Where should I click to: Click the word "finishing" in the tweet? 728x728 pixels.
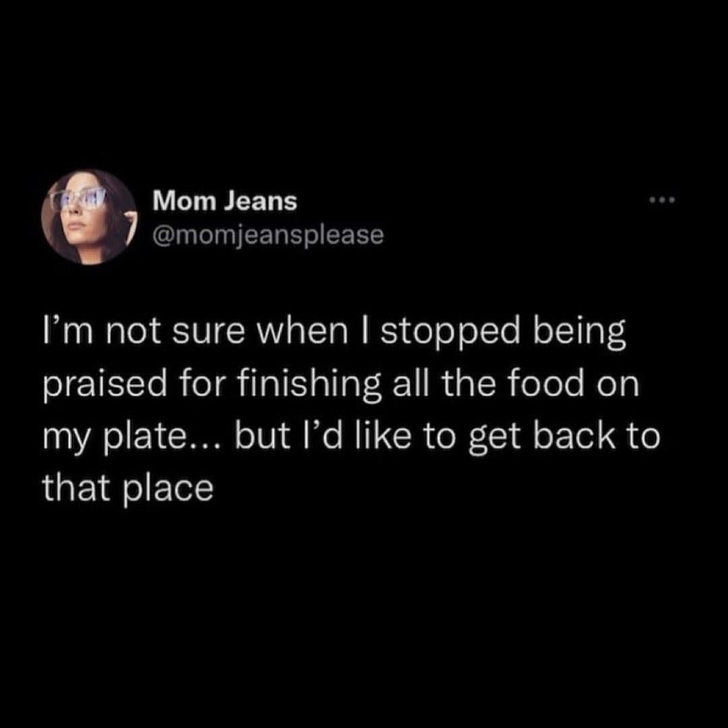pos(309,386)
